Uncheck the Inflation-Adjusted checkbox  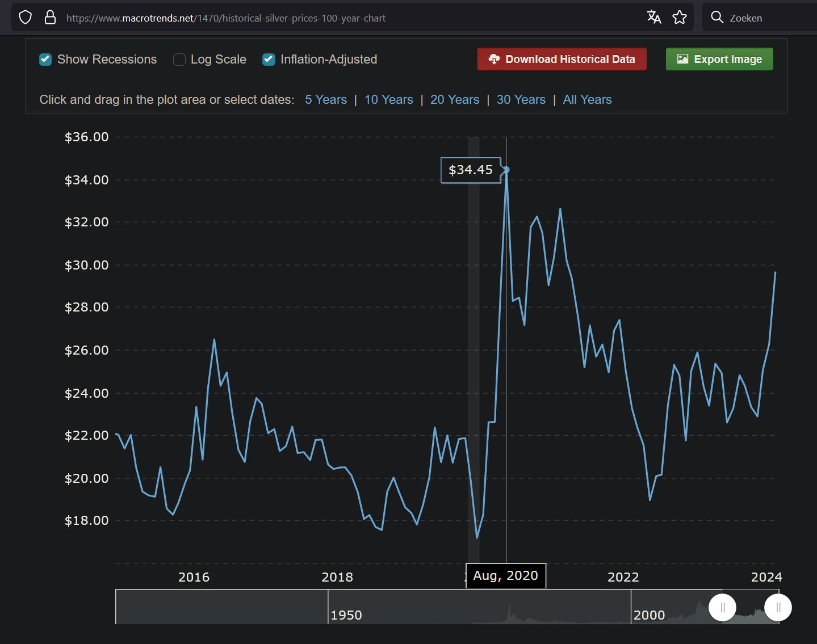click(x=269, y=60)
